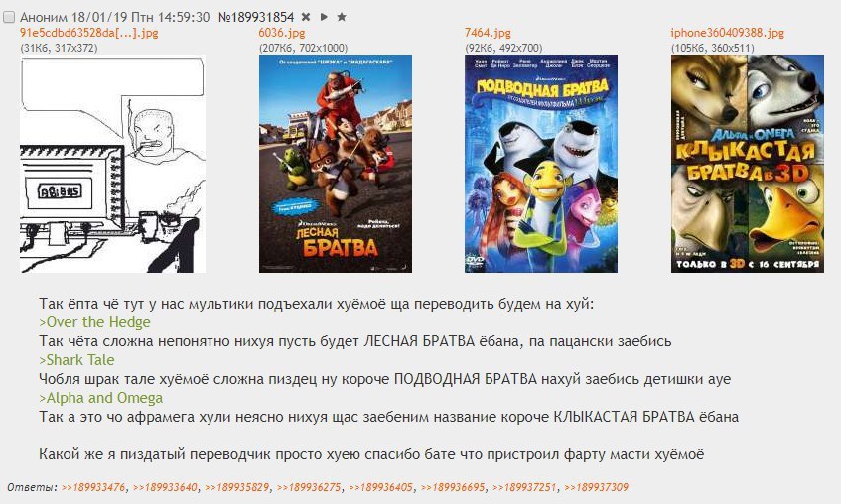Go to reply >>189933640
The image size is (841, 504).
click(165, 487)
